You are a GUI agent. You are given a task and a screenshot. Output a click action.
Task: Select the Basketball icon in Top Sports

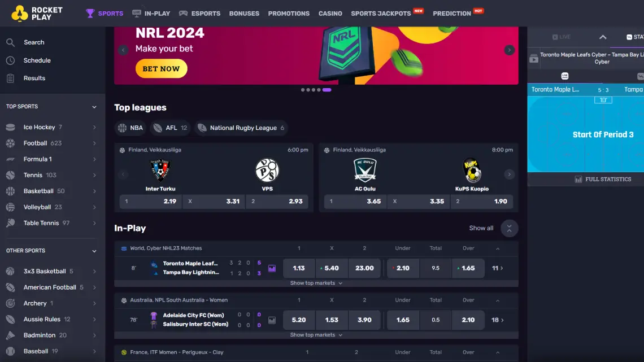pyautogui.click(x=10, y=191)
